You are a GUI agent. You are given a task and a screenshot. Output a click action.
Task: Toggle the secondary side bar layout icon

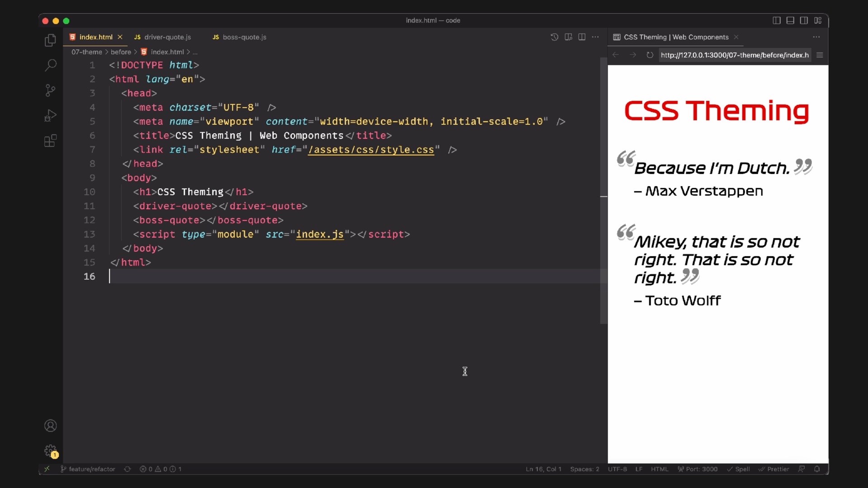click(x=804, y=20)
